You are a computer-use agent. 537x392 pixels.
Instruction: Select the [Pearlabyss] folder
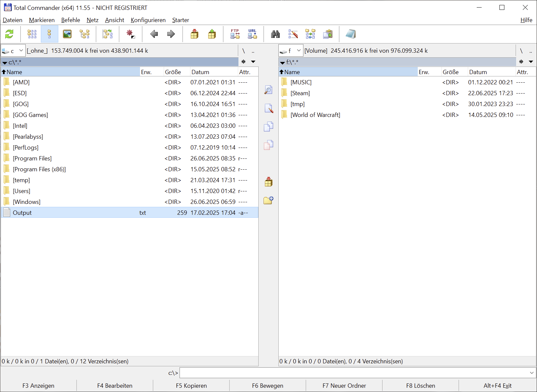129,137
